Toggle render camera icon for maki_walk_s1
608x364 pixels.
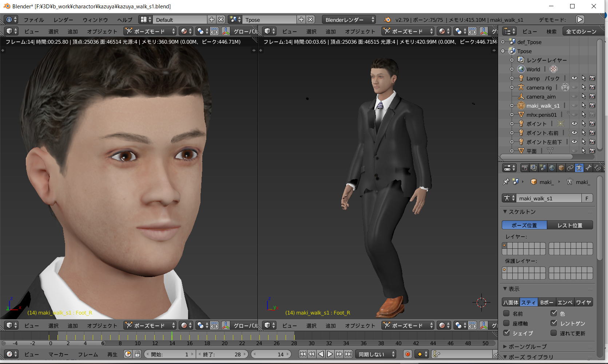pos(592,106)
